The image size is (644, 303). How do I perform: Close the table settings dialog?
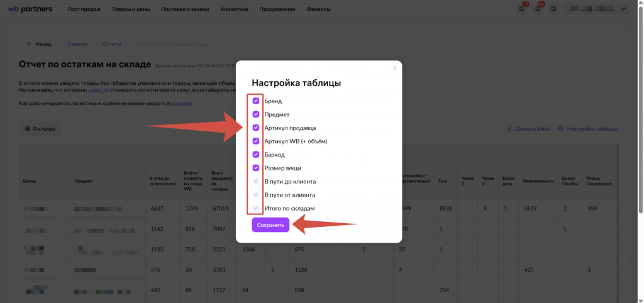395,68
